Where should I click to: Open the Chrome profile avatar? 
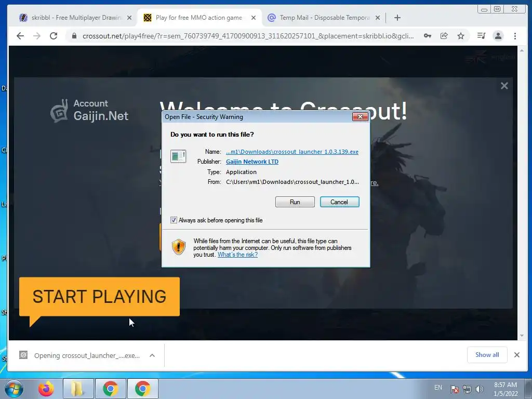tap(498, 36)
